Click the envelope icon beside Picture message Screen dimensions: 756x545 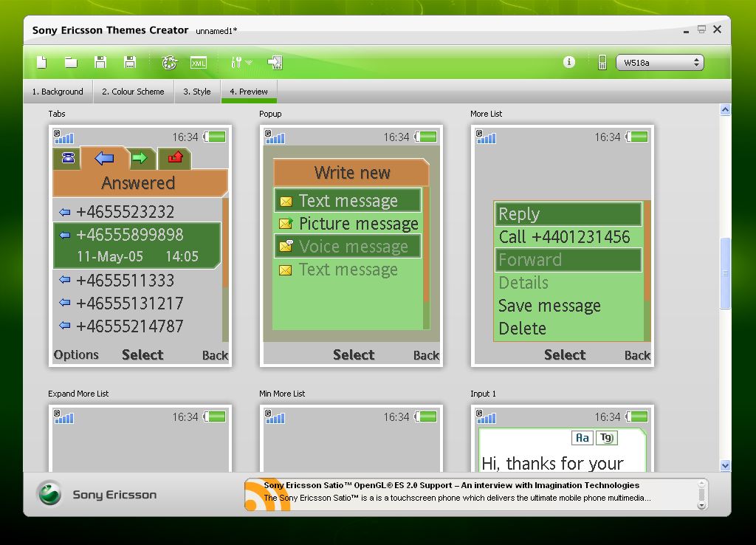point(286,224)
